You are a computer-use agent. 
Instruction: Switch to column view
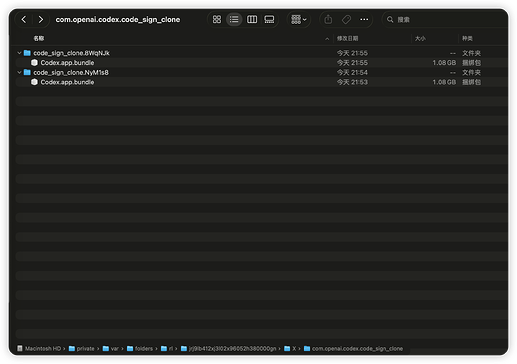pyautogui.click(x=252, y=19)
